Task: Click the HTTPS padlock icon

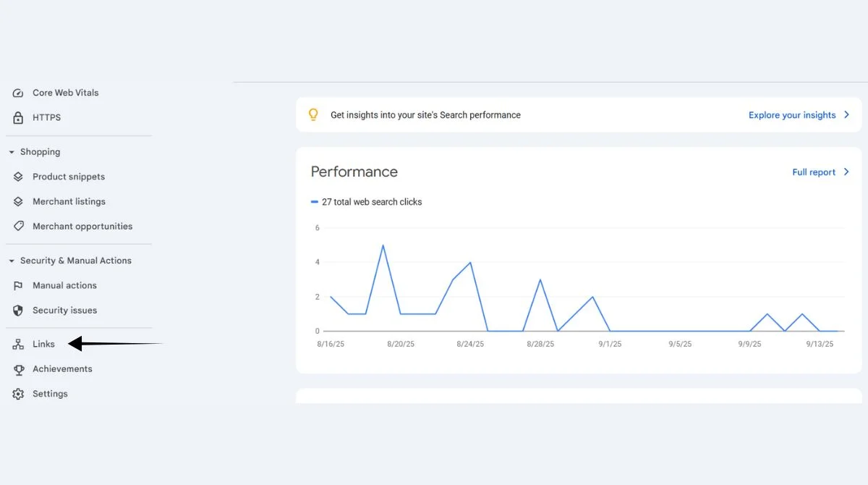Action: tap(18, 118)
